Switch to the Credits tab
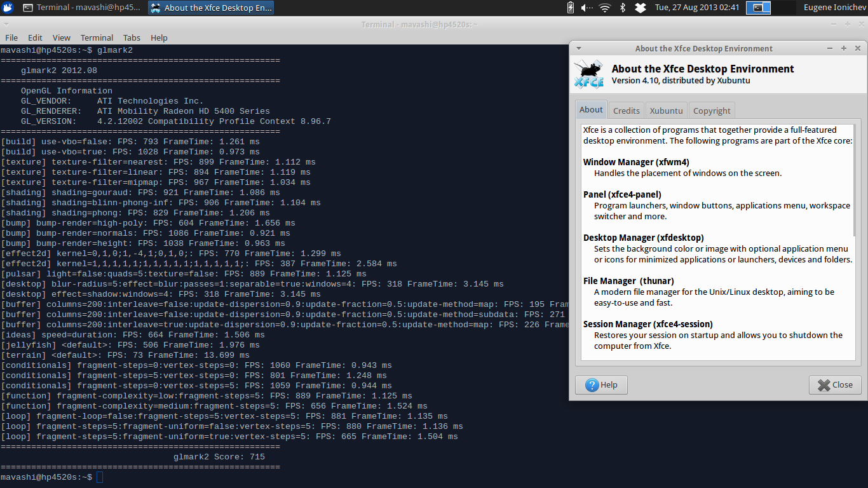The image size is (868, 488). pos(627,111)
